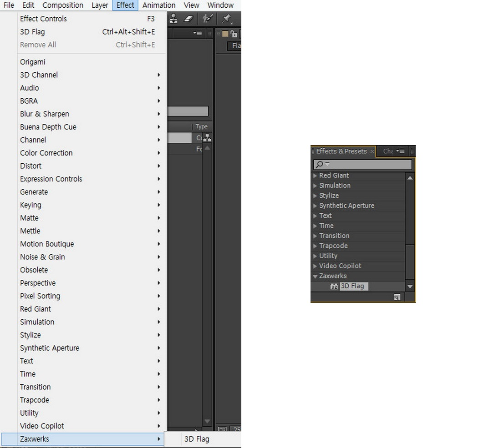Click the Effects & Presets search field
This screenshot has height=448, width=484.
point(363,164)
